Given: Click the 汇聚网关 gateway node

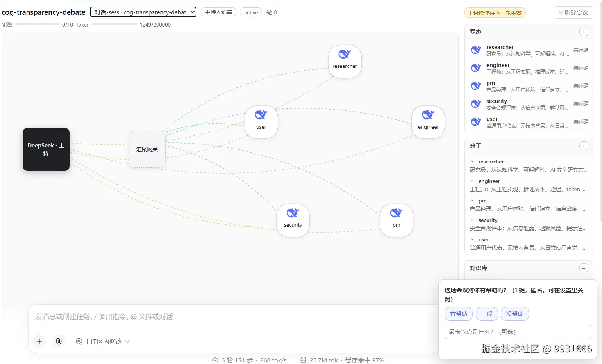Looking at the screenshot, I should click(147, 149).
